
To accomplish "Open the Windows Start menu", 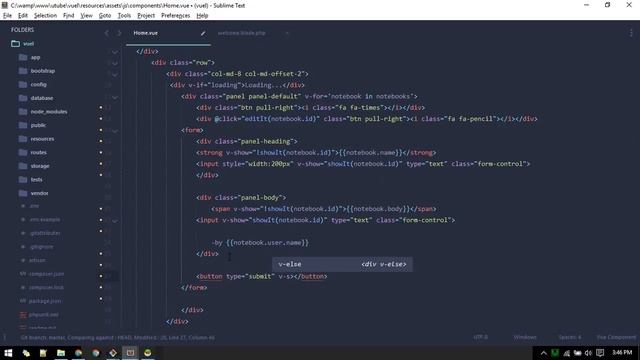I will 8,353.
